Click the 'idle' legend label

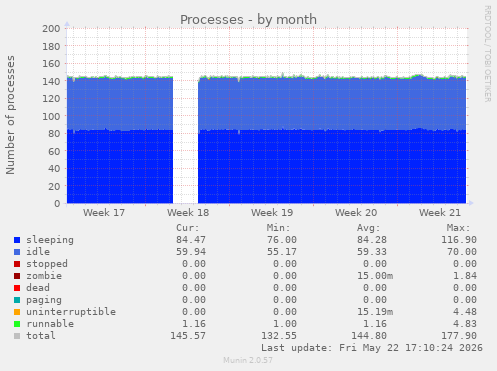[x=38, y=252]
